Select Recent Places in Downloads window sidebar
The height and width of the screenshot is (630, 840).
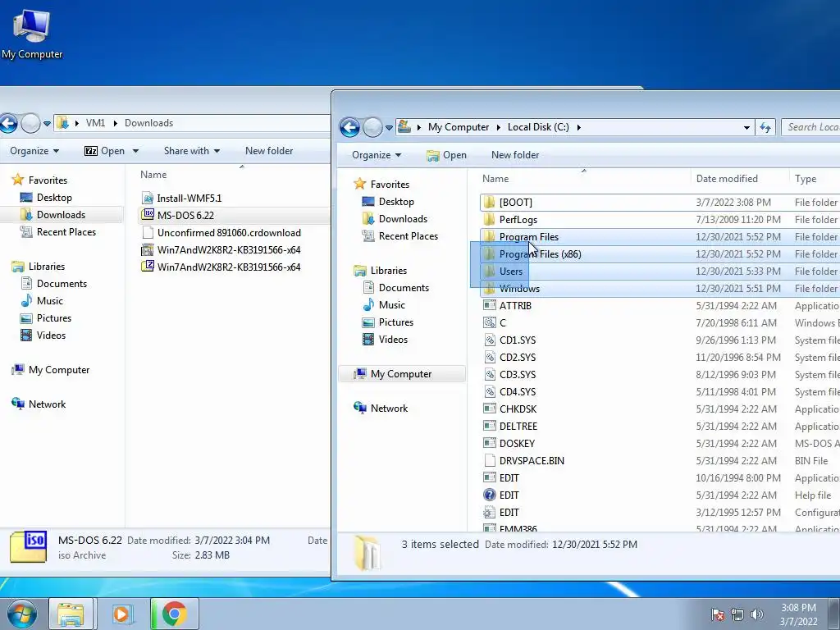click(x=66, y=232)
